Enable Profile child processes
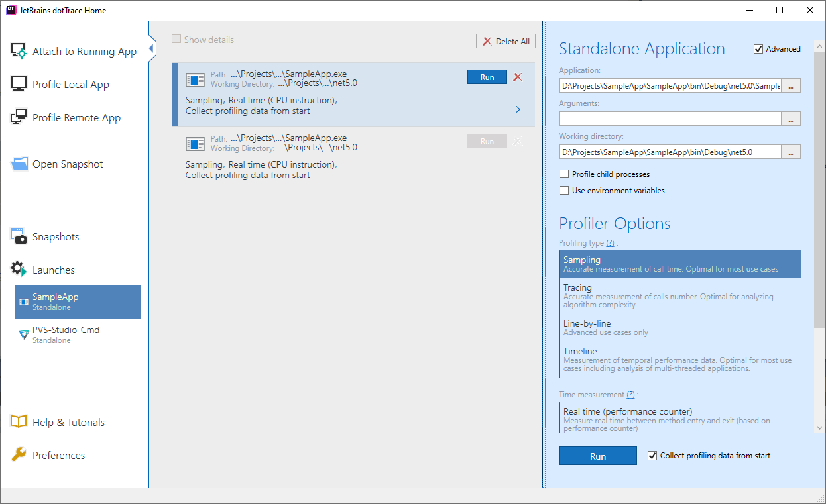 [x=564, y=174]
